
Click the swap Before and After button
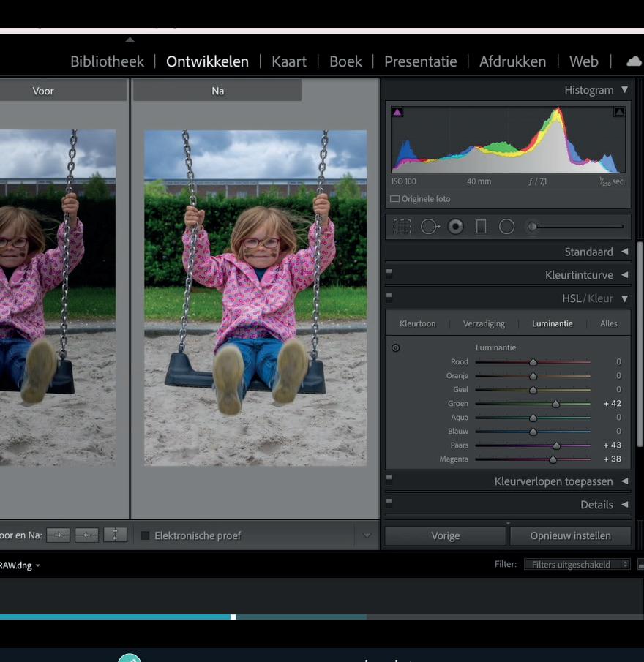pos(115,535)
